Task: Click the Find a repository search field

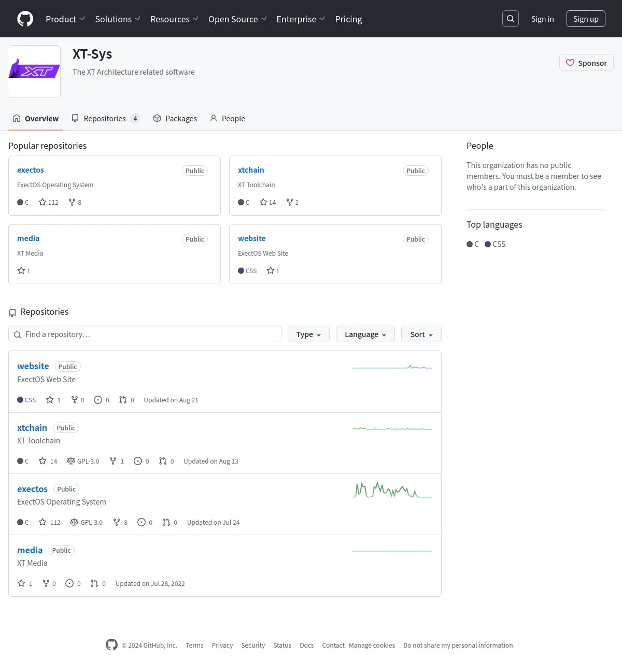Action: (x=145, y=334)
